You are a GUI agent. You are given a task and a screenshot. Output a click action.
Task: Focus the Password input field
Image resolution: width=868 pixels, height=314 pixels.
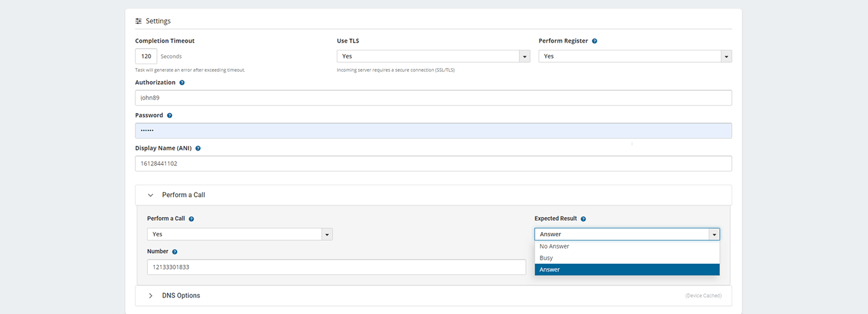coord(433,130)
